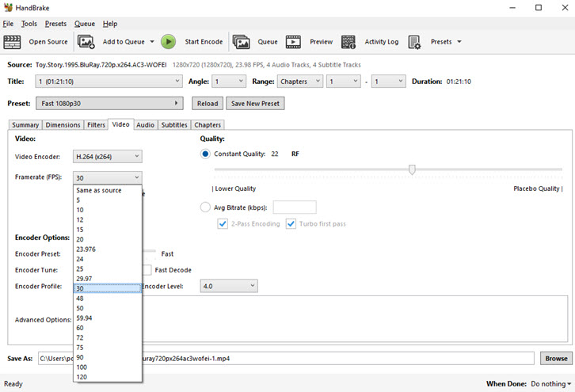The width and height of the screenshot is (575, 392).
Task: Open the Activity Log icon
Action: 348,42
